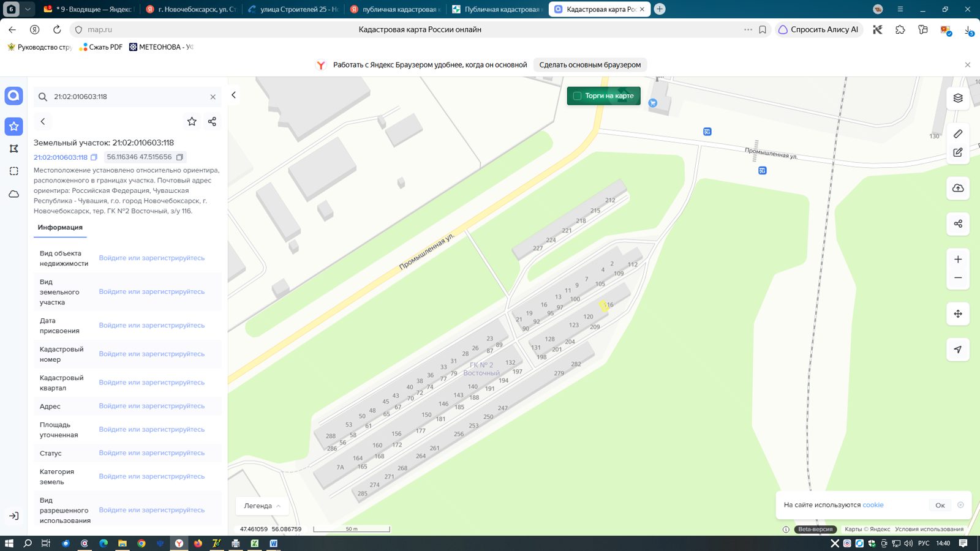The image size is (980, 551).
Task: Zoom in the map with plus button
Action: 958,260
